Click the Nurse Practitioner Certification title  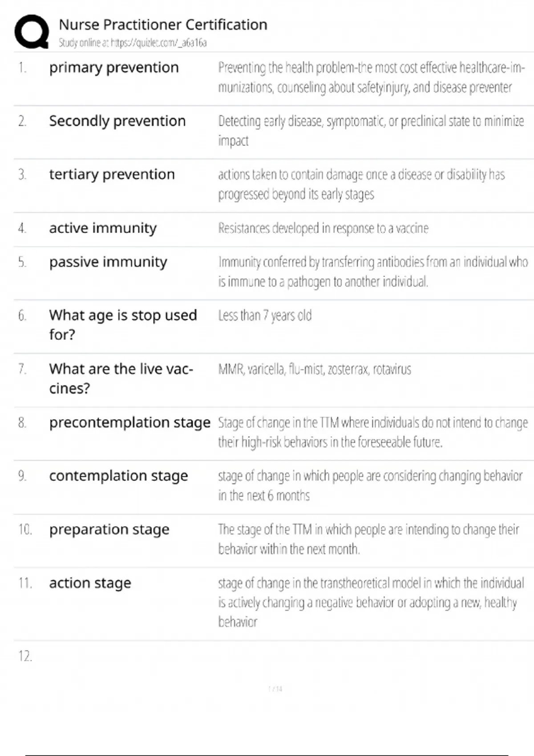pyautogui.click(x=163, y=24)
